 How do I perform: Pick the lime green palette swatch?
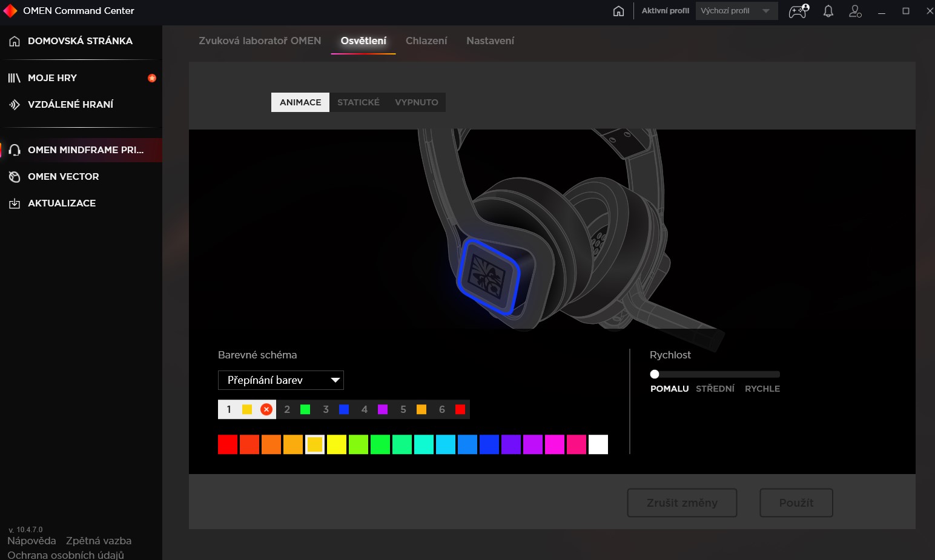tap(358, 444)
